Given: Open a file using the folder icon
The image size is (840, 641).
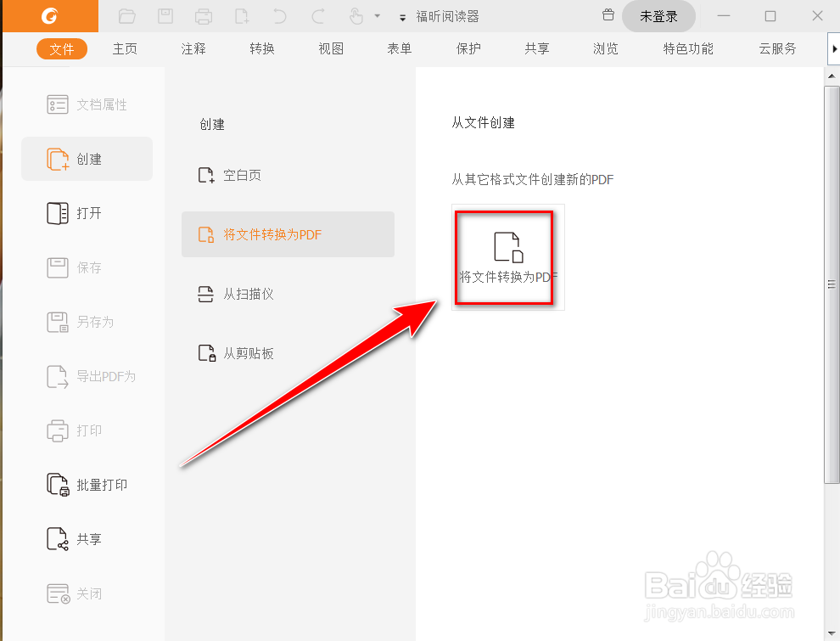Looking at the screenshot, I should (128, 14).
